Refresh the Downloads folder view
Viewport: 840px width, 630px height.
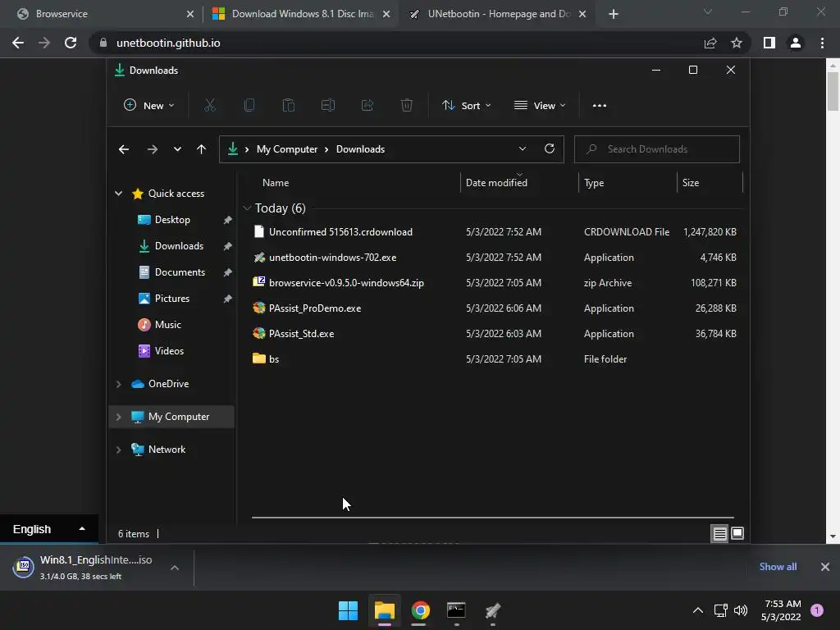(x=550, y=149)
